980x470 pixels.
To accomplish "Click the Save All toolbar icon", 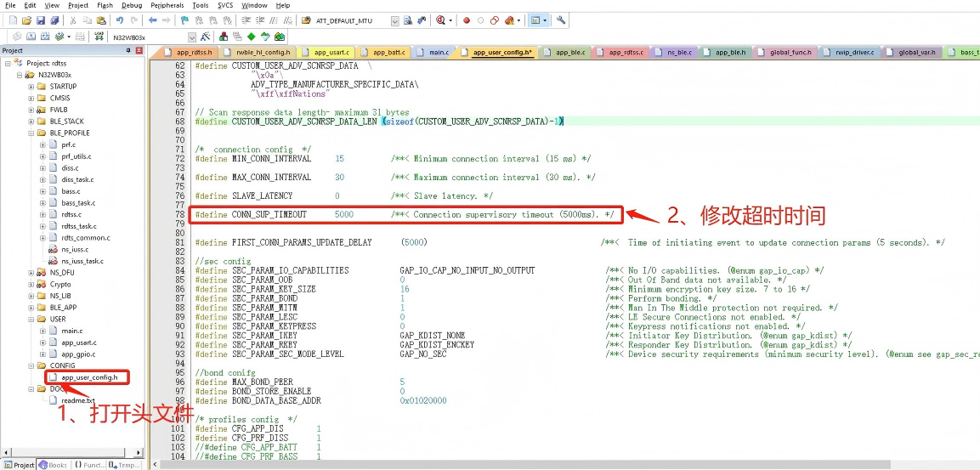I will tap(55, 20).
